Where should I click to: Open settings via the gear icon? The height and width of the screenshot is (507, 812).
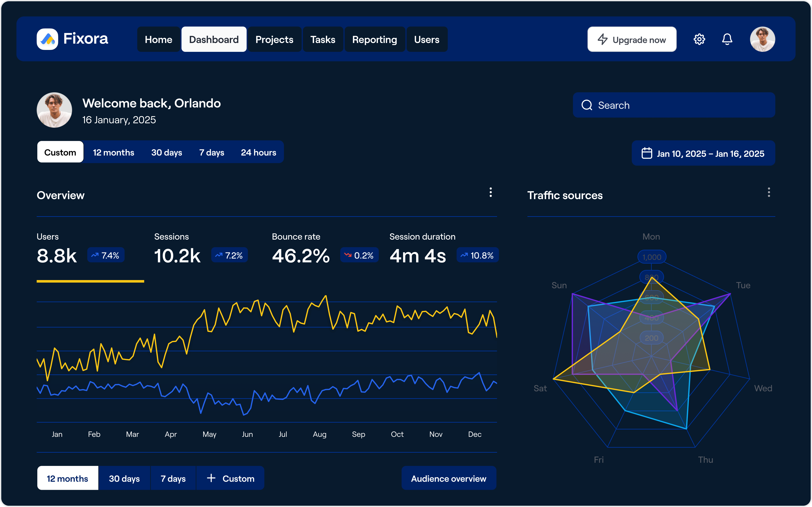699,39
